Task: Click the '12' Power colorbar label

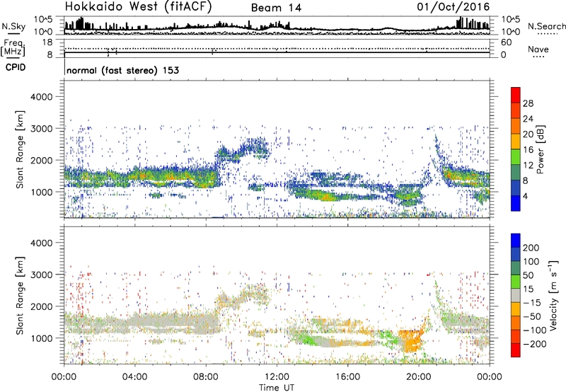Action: click(528, 166)
